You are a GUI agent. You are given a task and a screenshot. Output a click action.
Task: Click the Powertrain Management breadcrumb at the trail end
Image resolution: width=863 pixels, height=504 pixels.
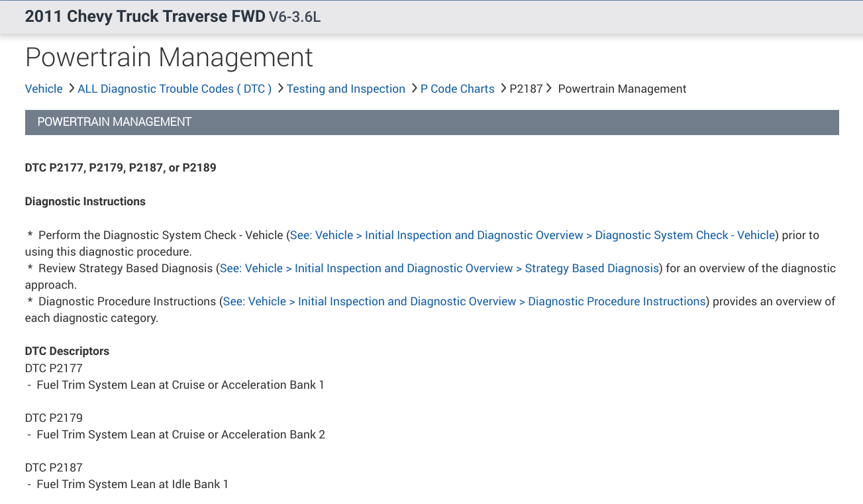coord(622,89)
